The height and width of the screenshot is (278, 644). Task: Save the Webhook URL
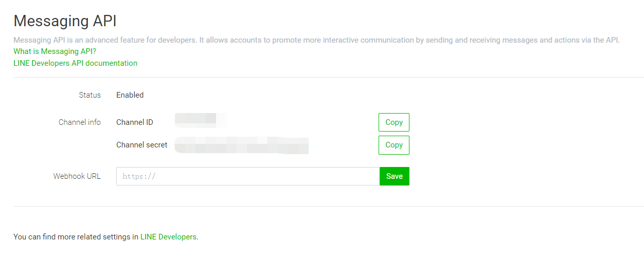[394, 176]
